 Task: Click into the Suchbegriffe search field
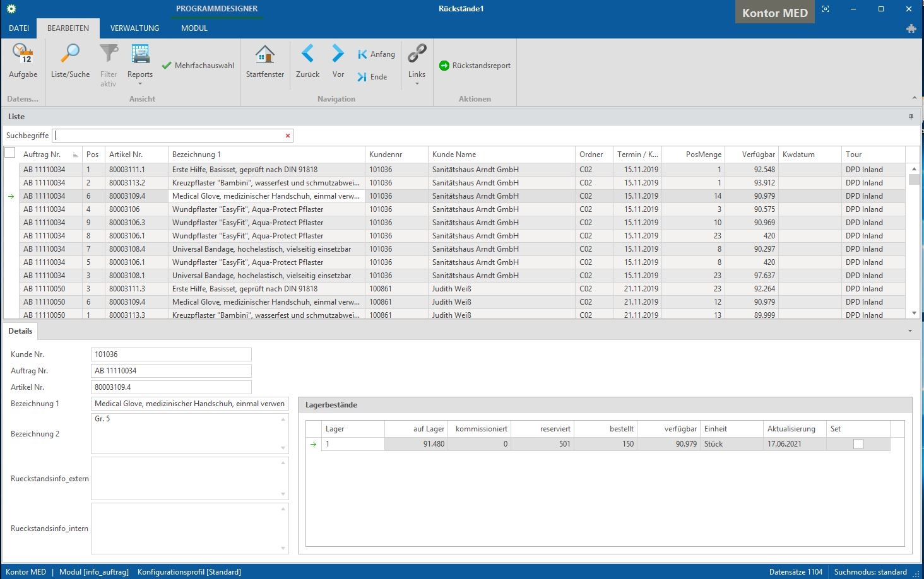click(169, 136)
